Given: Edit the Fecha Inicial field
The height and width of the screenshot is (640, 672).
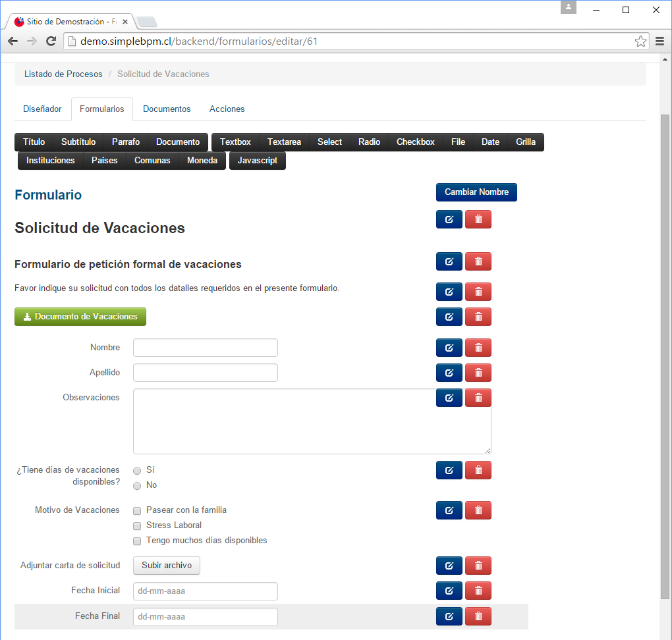Looking at the screenshot, I should [x=449, y=591].
